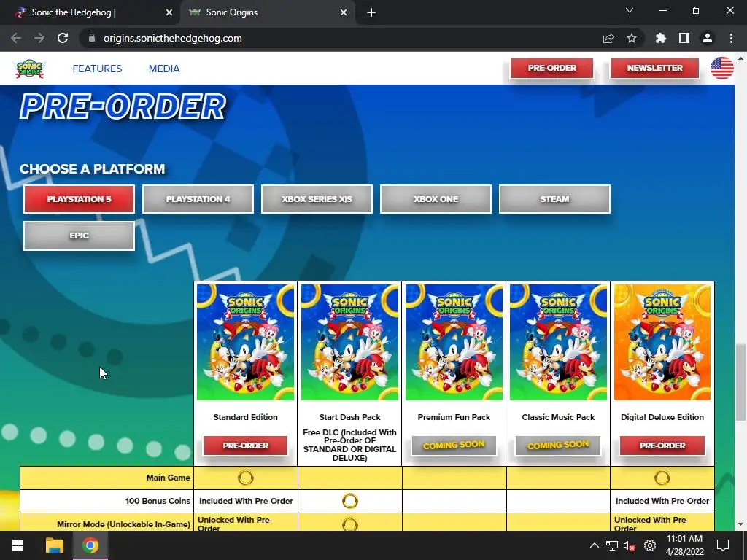Click the scrollbar down arrow
The width and height of the screenshot is (747, 560).
pyautogui.click(x=740, y=524)
